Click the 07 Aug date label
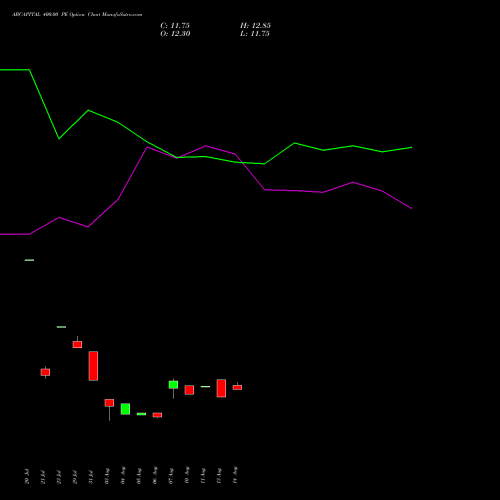500x500 pixels. pos(171,476)
